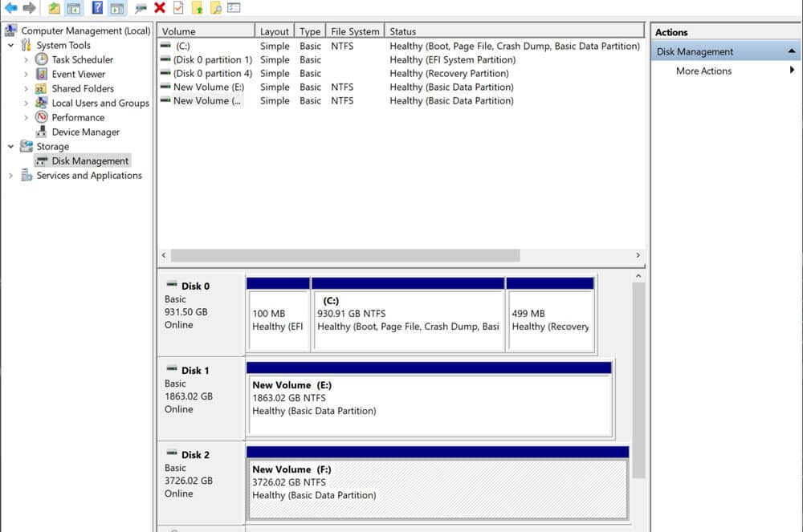Image resolution: width=803 pixels, height=532 pixels.
Task: Click the Disk 2 drive icon
Action: (x=172, y=453)
